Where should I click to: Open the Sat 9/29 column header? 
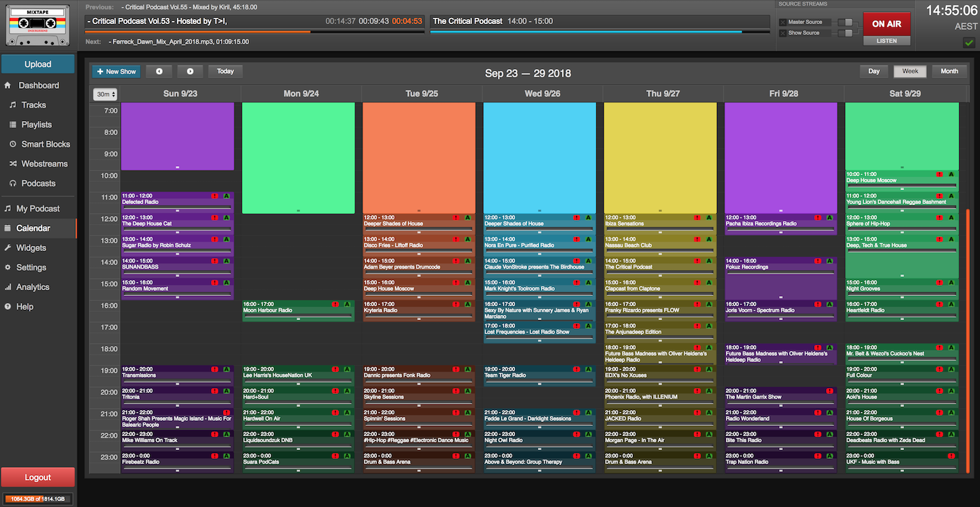point(905,94)
